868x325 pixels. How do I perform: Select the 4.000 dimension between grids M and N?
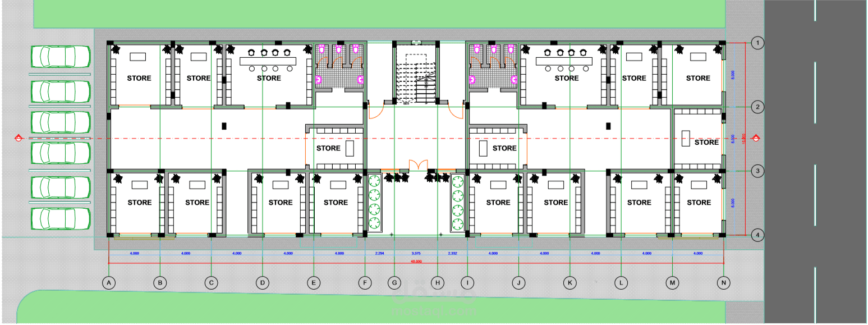point(697,254)
